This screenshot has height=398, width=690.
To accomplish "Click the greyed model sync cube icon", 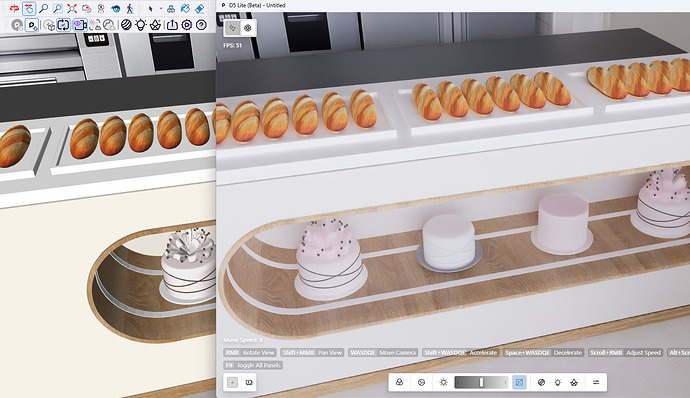I will tap(49, 25).
